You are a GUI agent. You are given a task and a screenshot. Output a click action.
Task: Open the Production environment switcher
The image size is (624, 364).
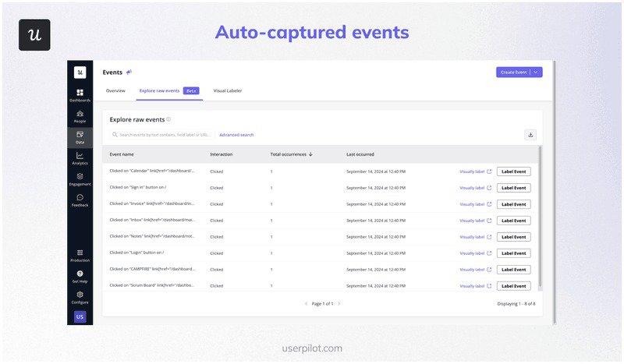[x=80, y=255]
